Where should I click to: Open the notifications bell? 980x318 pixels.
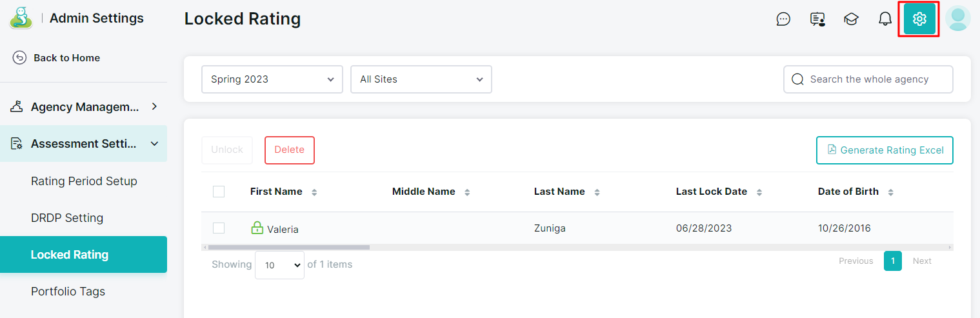pos(885,19)
